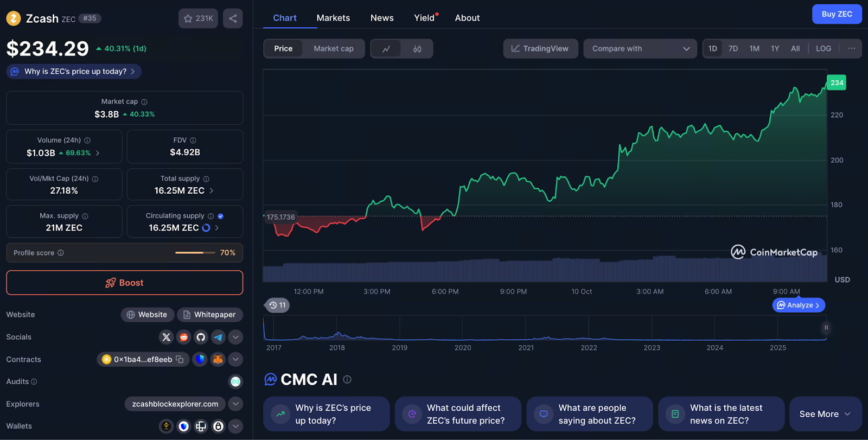The width and height of the screenshot is (868, 440).
Task: Click the FDV info icon
Action: 193,141
